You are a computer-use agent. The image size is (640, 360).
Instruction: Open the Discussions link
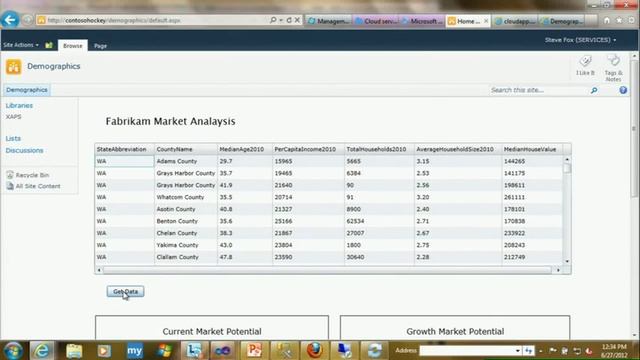pyautogui.click(x=24, y=151)
